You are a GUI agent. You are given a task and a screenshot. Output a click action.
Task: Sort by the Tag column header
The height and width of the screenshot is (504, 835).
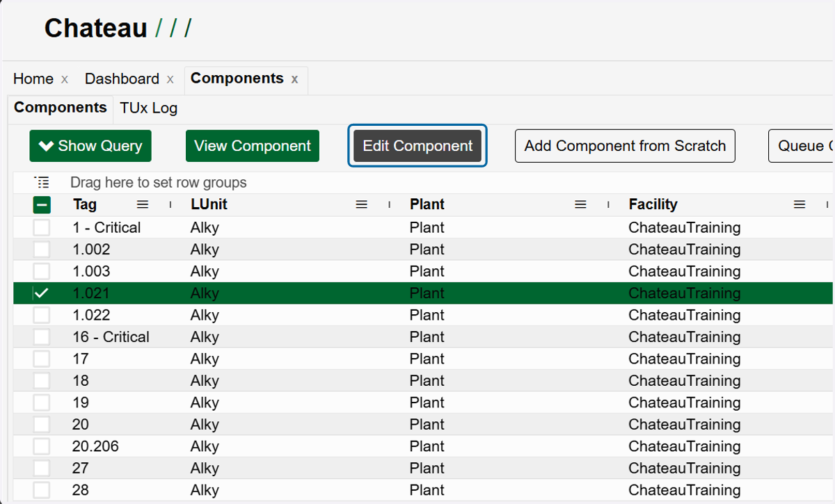85,204
